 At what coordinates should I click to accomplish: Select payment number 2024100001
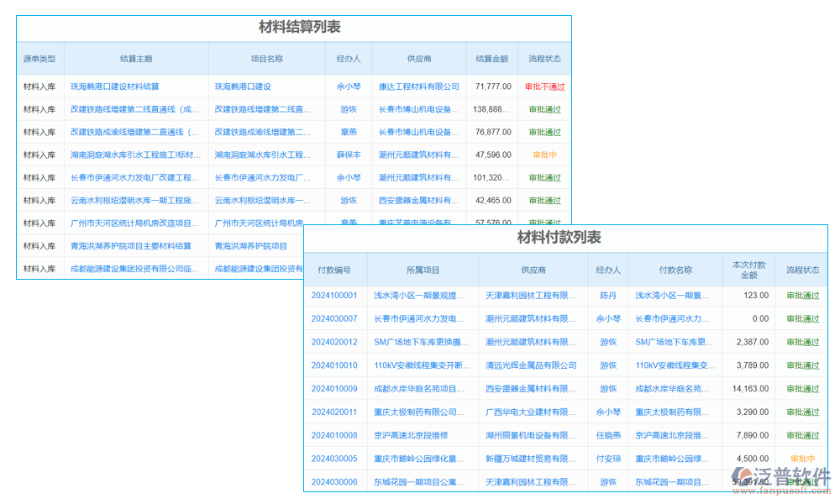335,295
